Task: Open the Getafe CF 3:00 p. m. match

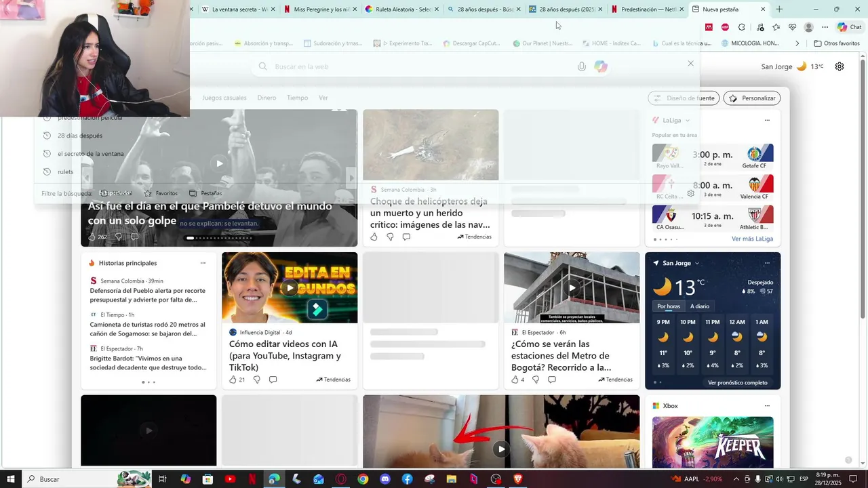Action: click(713, 157)
